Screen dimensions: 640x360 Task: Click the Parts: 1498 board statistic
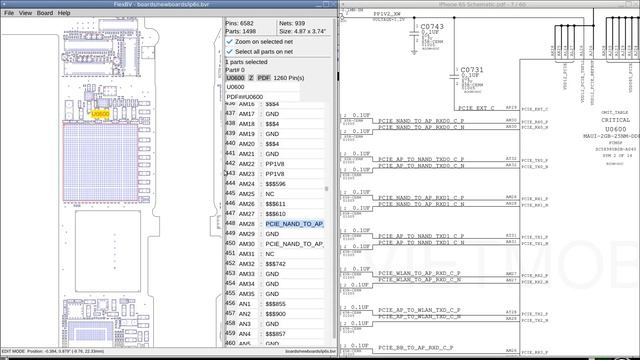(x=240, y=31)
